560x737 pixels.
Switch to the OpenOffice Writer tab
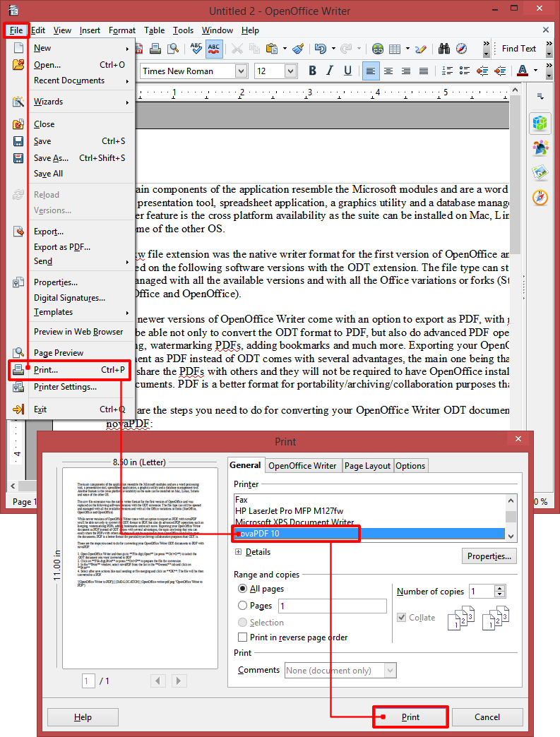click(x=302, y=466)
